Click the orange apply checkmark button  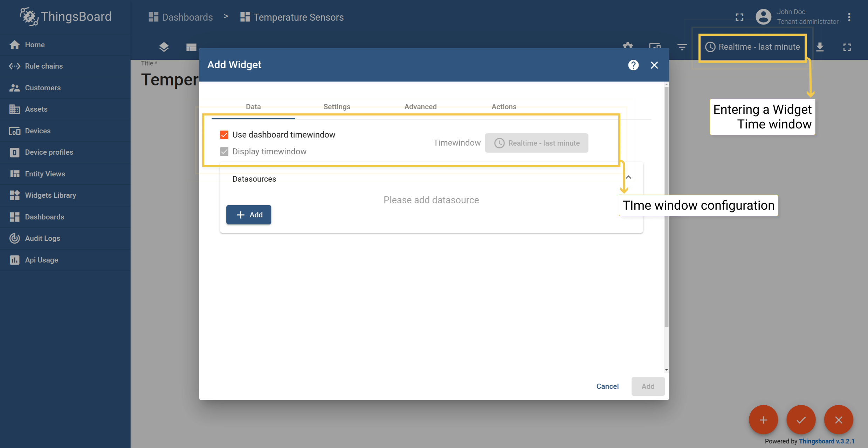[801, 420]
